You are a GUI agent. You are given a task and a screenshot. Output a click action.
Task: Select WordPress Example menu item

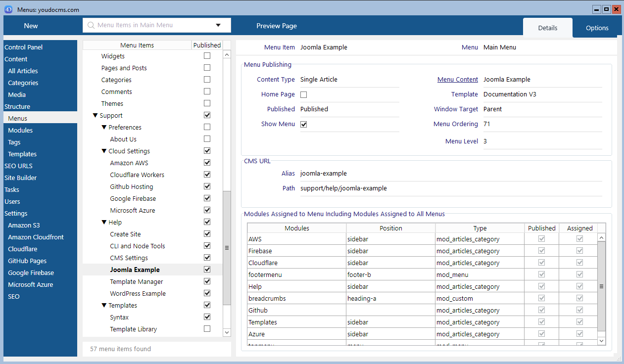[138, 293]
